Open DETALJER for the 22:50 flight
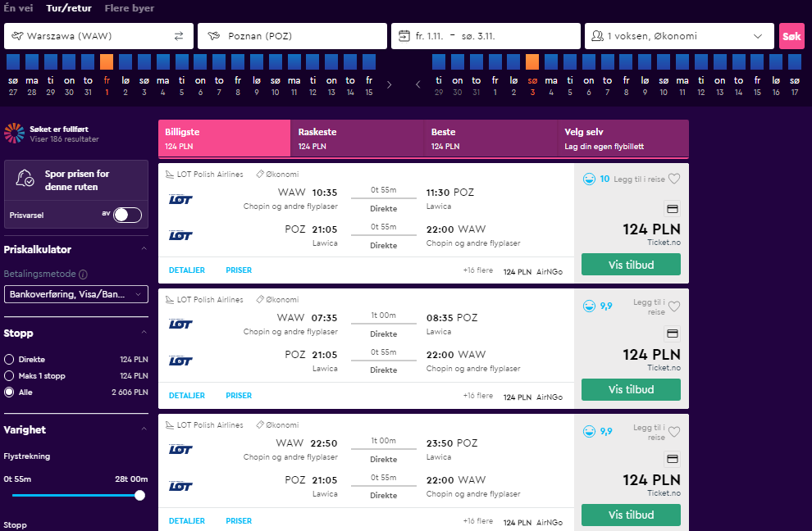 (187, 520)
